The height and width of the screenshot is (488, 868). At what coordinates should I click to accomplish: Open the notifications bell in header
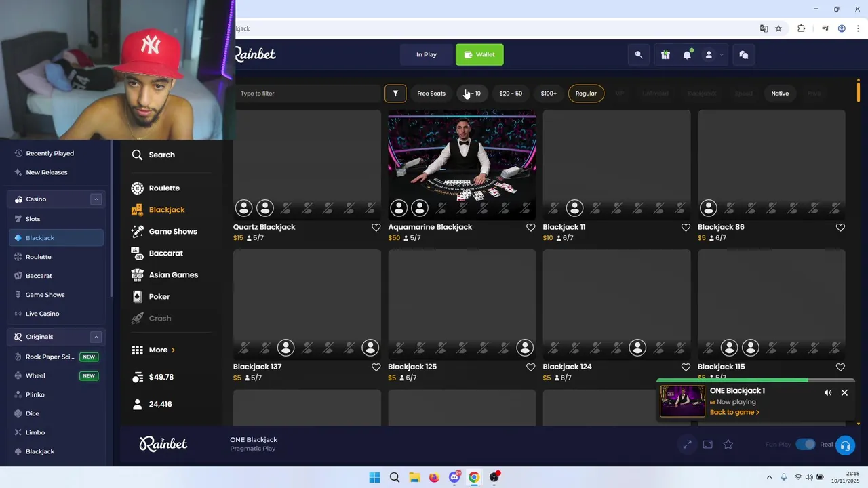click(x=687, y=55)
